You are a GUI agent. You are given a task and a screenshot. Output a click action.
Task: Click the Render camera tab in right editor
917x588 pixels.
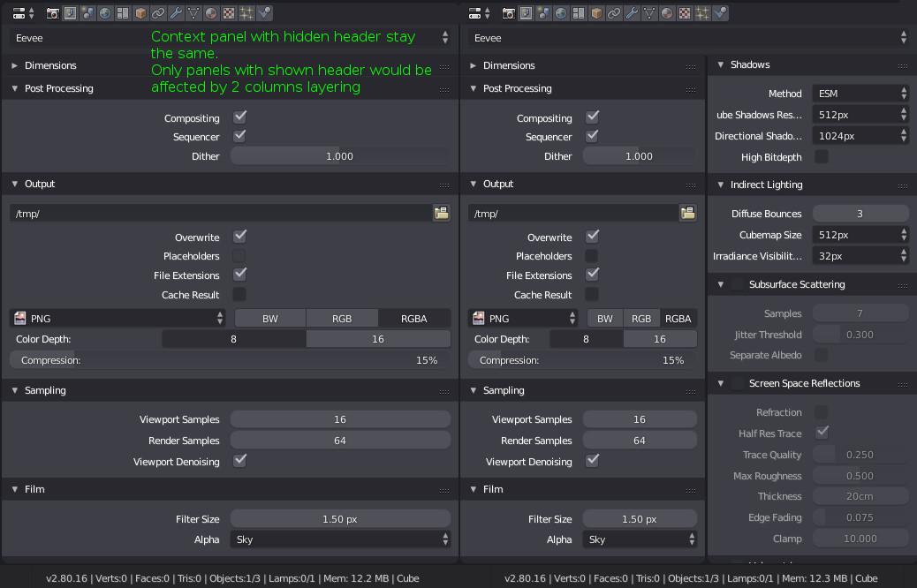coord(509,13)
